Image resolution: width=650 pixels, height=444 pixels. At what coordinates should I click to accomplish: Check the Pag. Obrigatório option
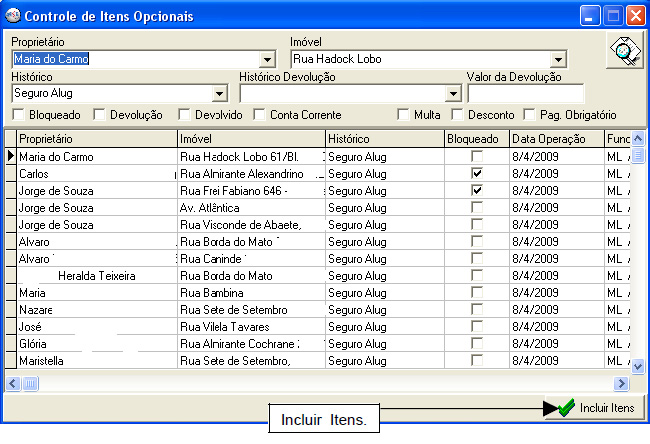click(x=527, y=115)
